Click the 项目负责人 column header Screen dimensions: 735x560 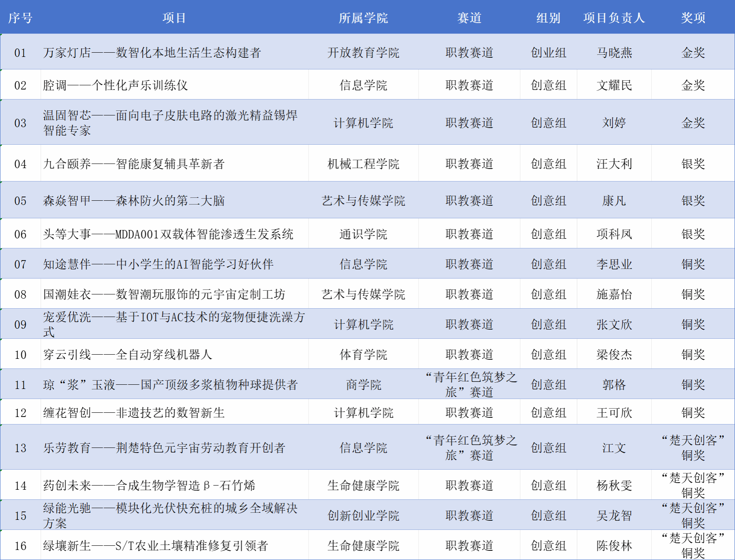coord(614,18)
